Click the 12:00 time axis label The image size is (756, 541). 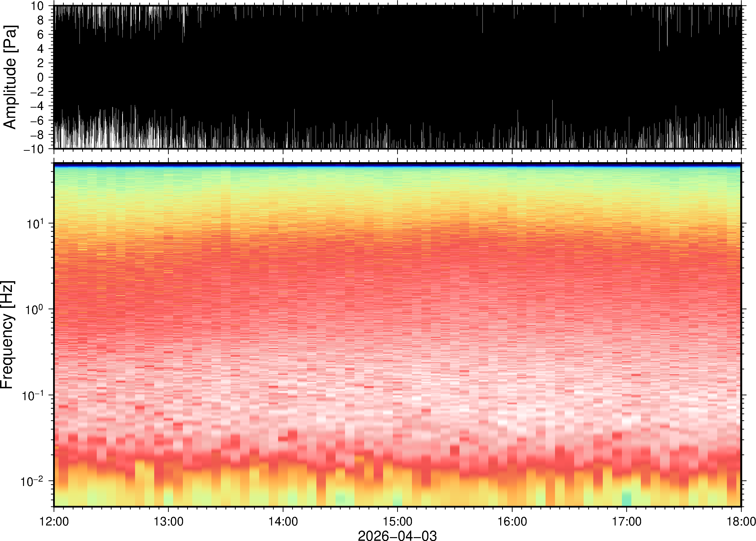pos(54,521)
